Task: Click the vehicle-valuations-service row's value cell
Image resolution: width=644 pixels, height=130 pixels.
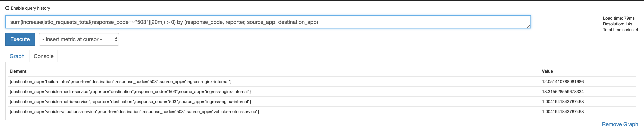Action: (x=562, y=112)
